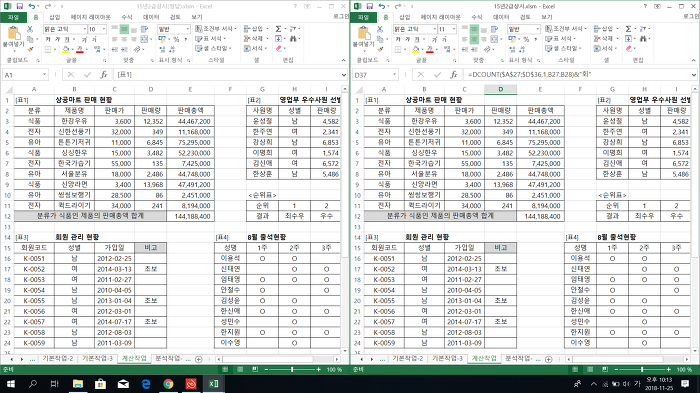Click Save icon in left Excel window

19,6
